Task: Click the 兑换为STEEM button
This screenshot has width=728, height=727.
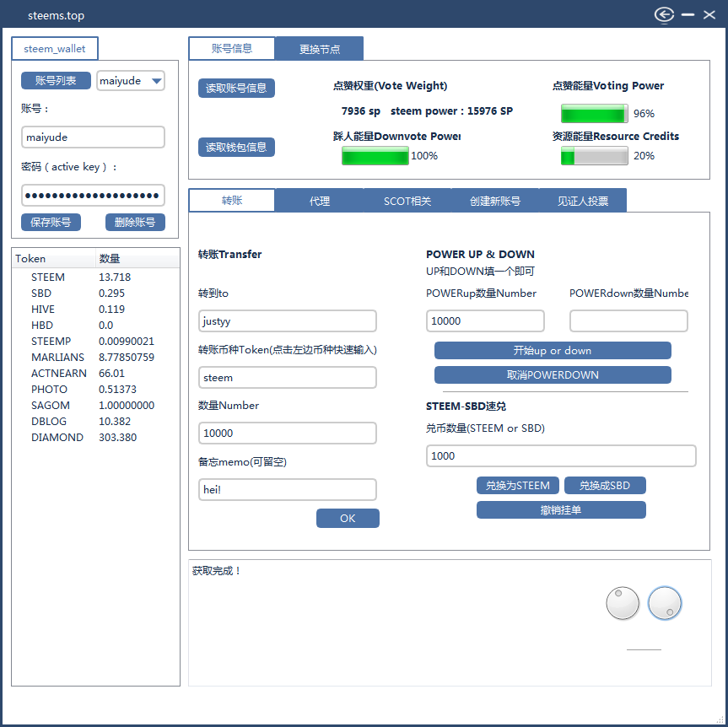Action: click(518, 486)
